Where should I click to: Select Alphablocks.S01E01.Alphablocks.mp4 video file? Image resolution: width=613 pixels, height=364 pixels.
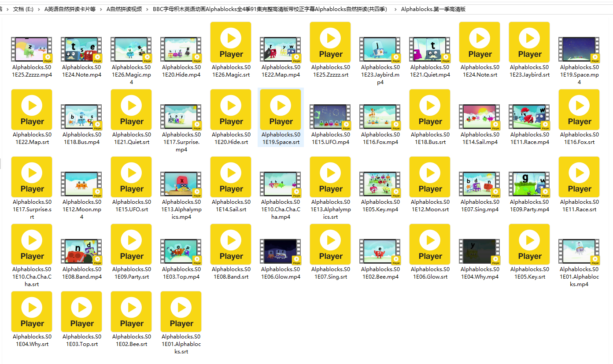[x=579, y=251]
